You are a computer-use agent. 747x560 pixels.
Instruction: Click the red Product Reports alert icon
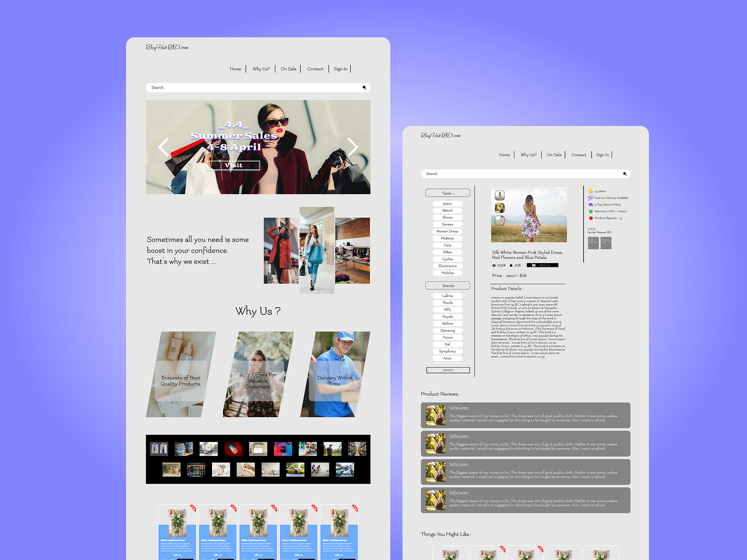click(x=590, y=218)
